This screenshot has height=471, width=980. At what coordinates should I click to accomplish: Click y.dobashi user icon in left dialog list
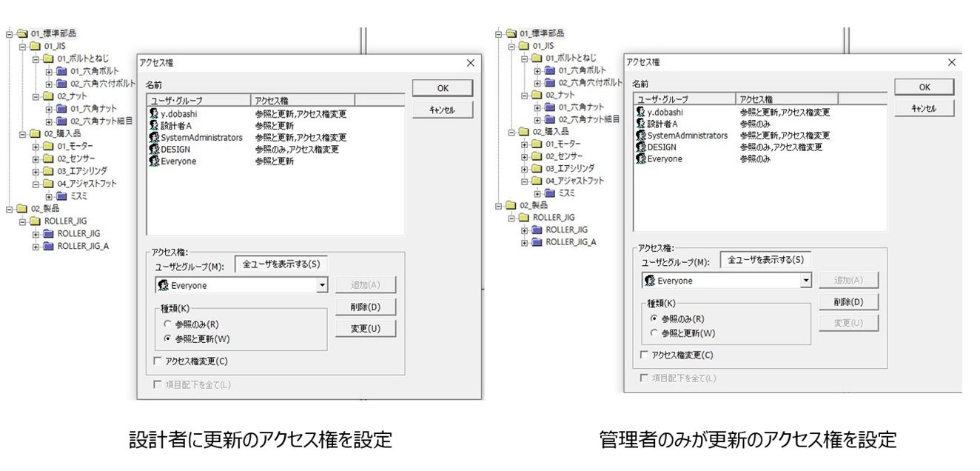click(155, 114)
